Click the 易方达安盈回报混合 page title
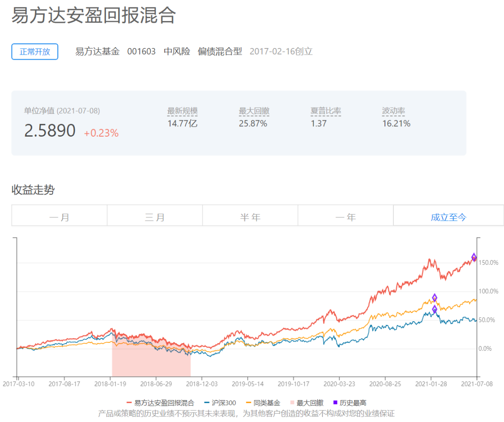Screen dimensions: 504x422 (x=94, y=15)
